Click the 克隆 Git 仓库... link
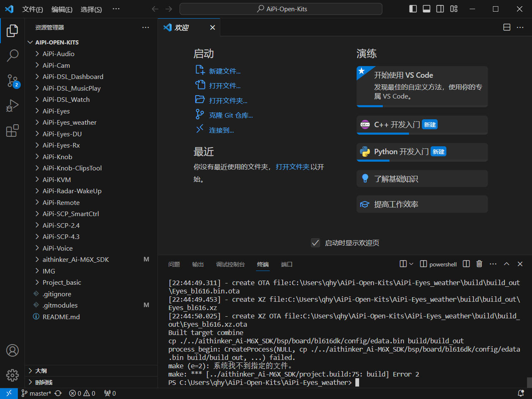The image size is (532, 399). click(224, 115)
